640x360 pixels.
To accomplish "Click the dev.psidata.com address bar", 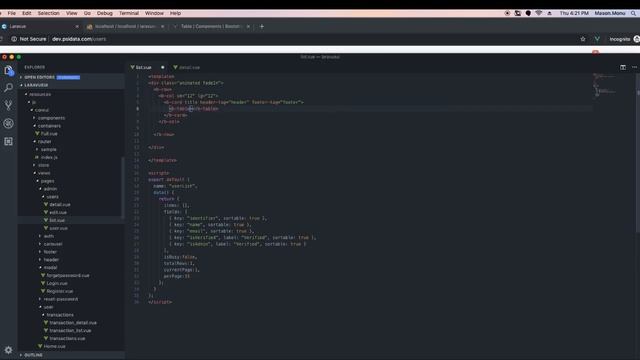I will pyautogui.click(x=79, y=39).
